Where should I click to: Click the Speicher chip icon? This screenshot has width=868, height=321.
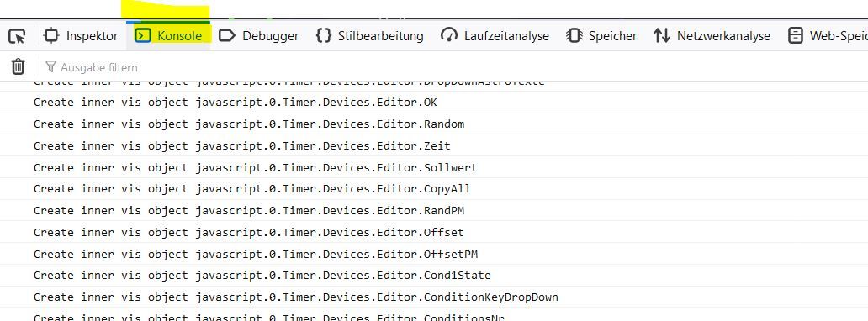pyautogui.click(x=574, y=36)
